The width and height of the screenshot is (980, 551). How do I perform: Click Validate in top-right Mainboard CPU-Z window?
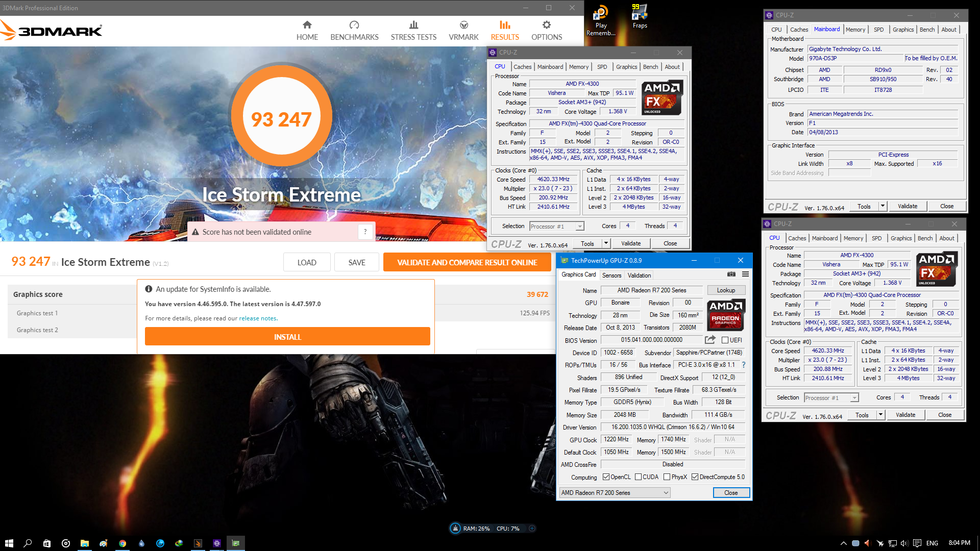pyautogui.click(x=908, y=206)
